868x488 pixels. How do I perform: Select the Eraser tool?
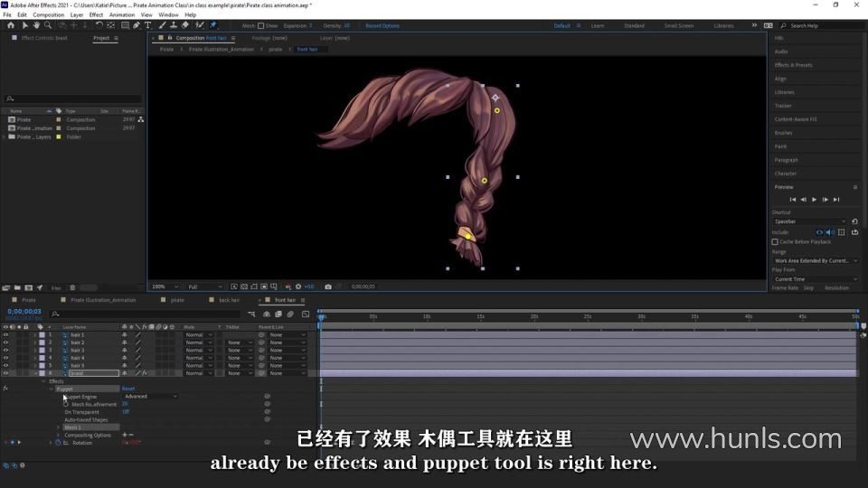click(184, 25)
